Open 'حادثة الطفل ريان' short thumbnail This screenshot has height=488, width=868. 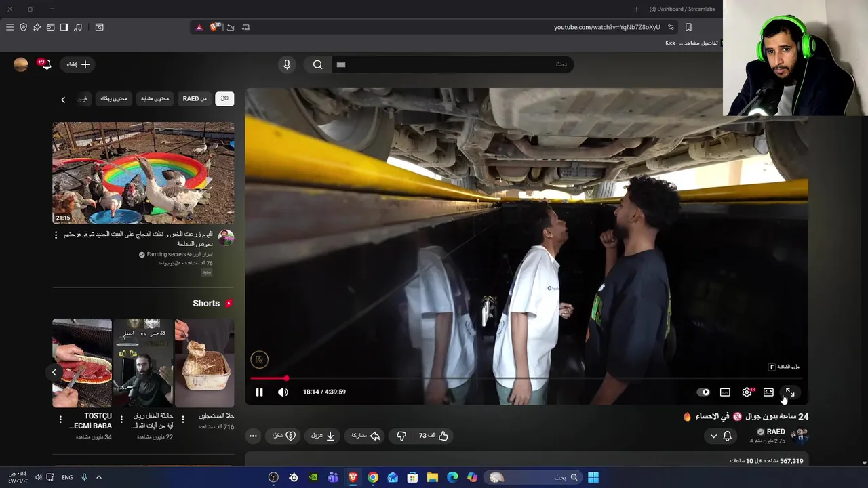143,363
